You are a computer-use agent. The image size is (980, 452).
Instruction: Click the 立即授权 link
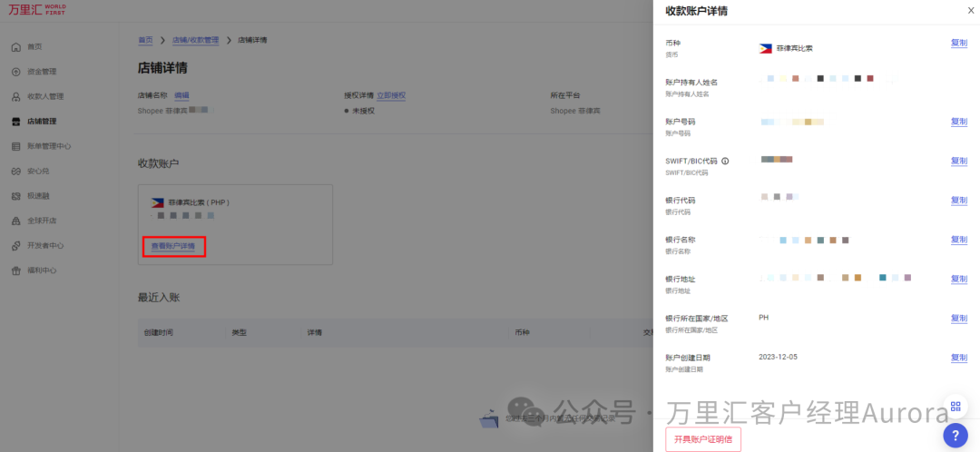tap(391, 95)
